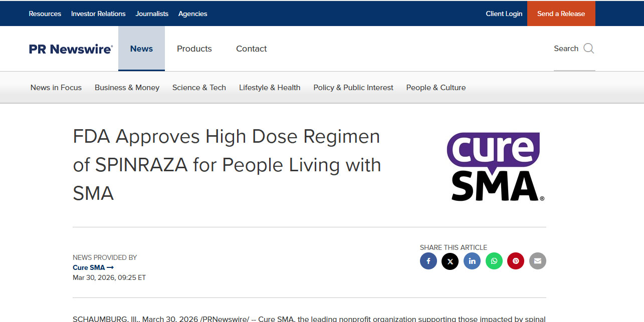Image resolution: width=644 pixels, height=322 pixels.
Task: Open the News tab
Action: tap(141, 49)
